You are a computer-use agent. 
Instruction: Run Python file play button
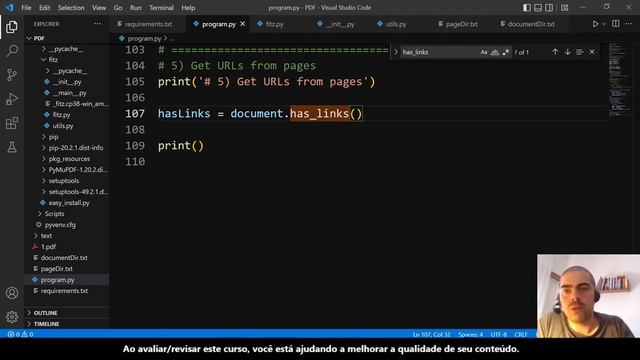click(595, 24)
